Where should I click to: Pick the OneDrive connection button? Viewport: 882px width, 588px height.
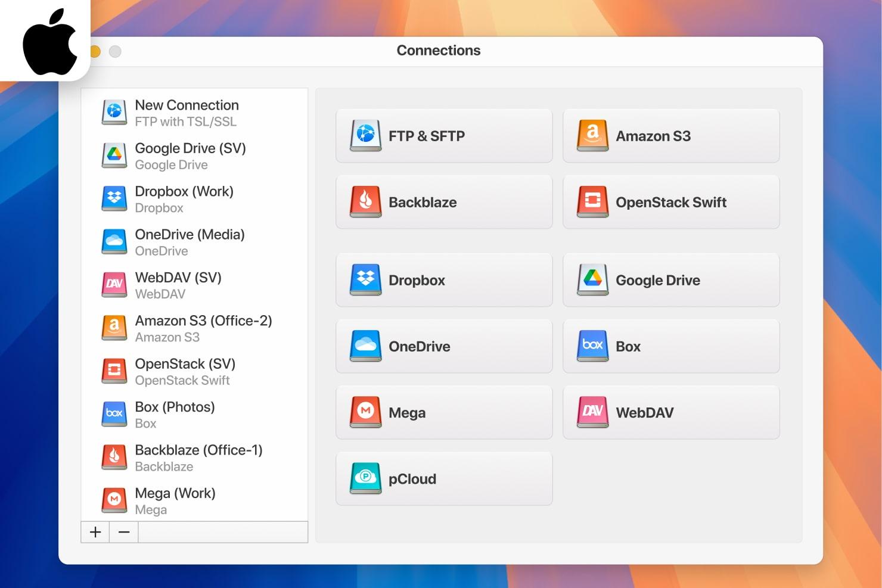pos(444,346)
